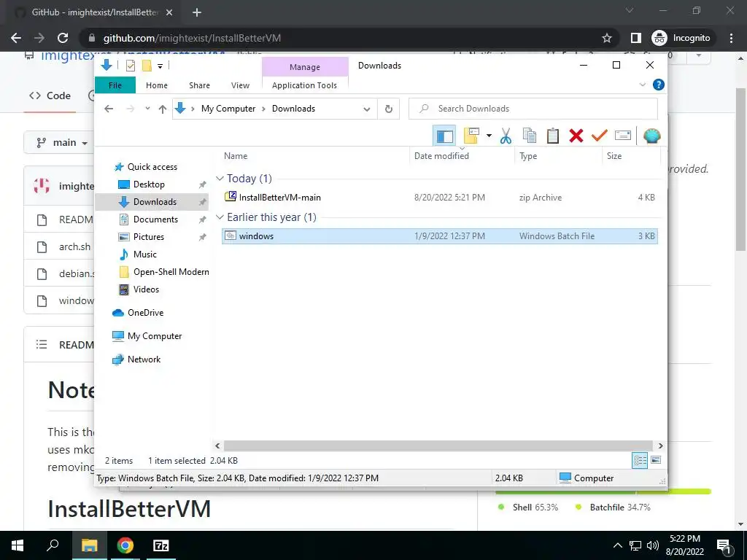The image size is (747, 560).
Task: Click the Cut scissors toolbar icon
Action: point(506,136)
